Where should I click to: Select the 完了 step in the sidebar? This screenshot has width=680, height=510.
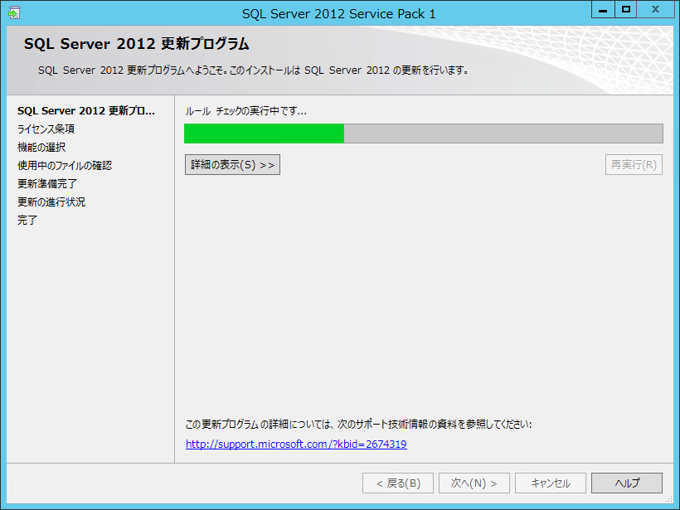27,220
